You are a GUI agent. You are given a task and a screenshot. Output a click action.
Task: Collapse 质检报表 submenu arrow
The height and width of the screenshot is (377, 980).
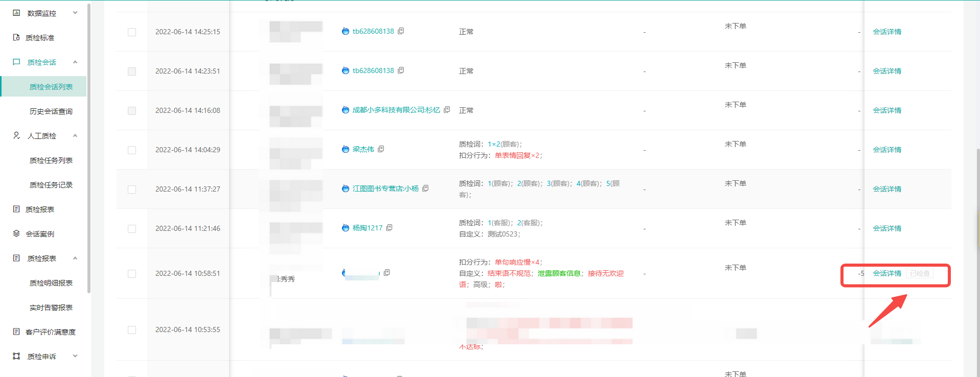tap(75, 258)
